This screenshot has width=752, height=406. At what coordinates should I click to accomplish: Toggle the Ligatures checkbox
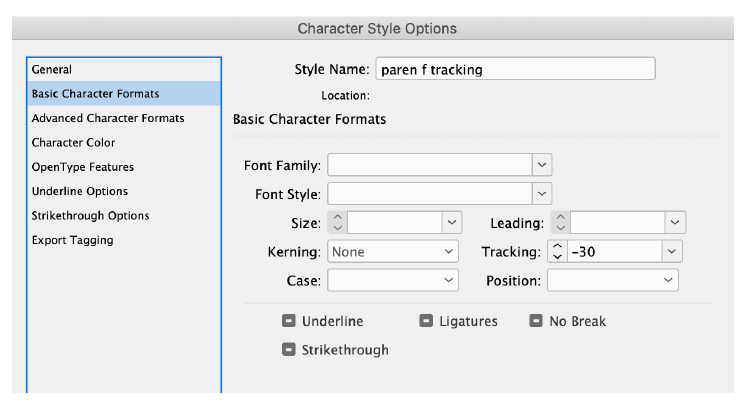(426, 321)
